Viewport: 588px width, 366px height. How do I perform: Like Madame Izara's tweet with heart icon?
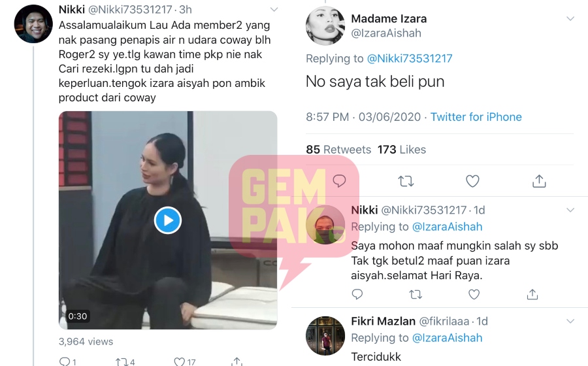pyautogui.click(x=472, y=181)
